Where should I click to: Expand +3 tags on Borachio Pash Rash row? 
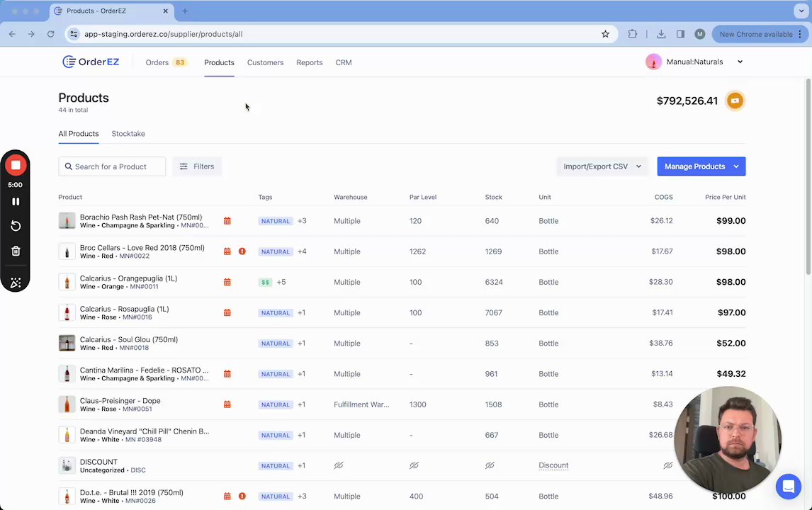tap(302, 221)
